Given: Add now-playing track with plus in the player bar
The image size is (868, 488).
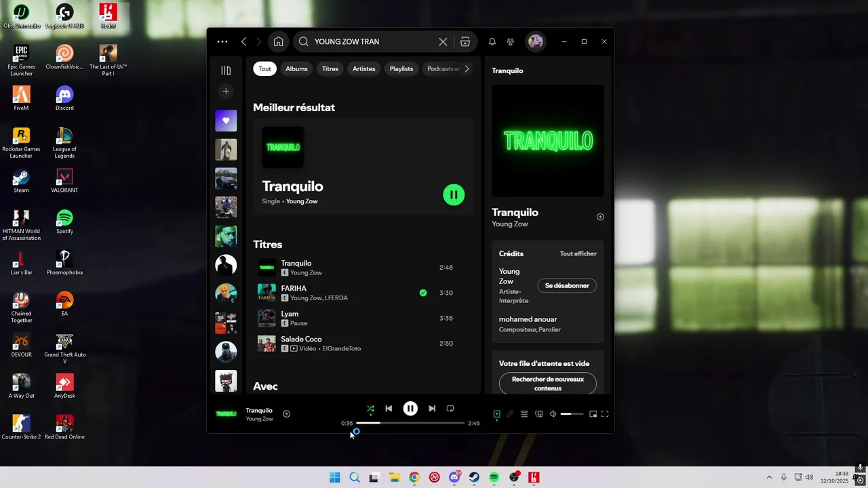Looking at the screenshot, I should [x=286, y=413].
